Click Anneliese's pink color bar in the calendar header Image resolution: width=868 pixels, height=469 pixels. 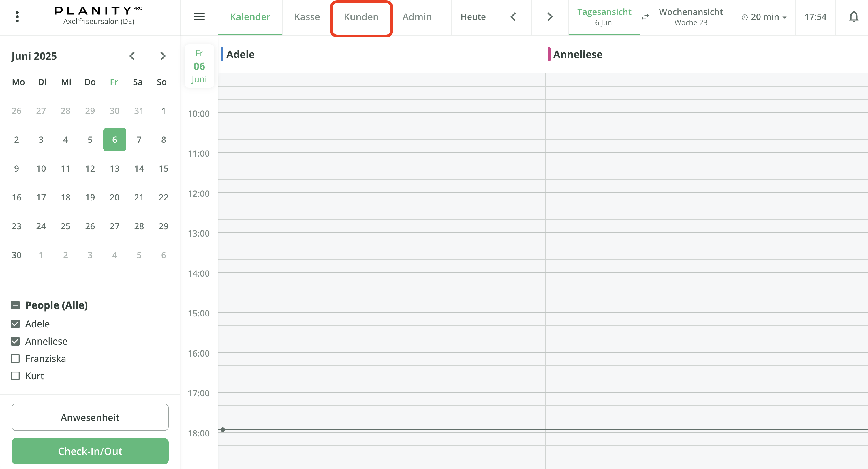pos(549,54)
